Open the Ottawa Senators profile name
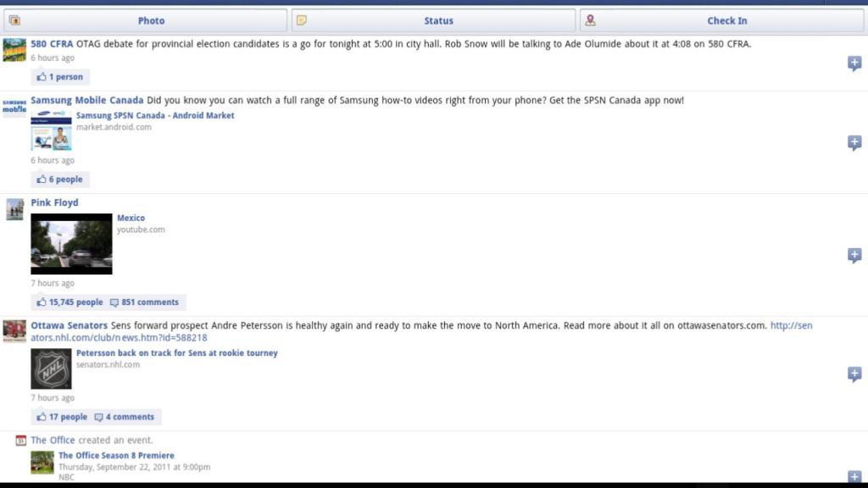The width and height of the screenshot is (868, 488). (x=69, y=325)
